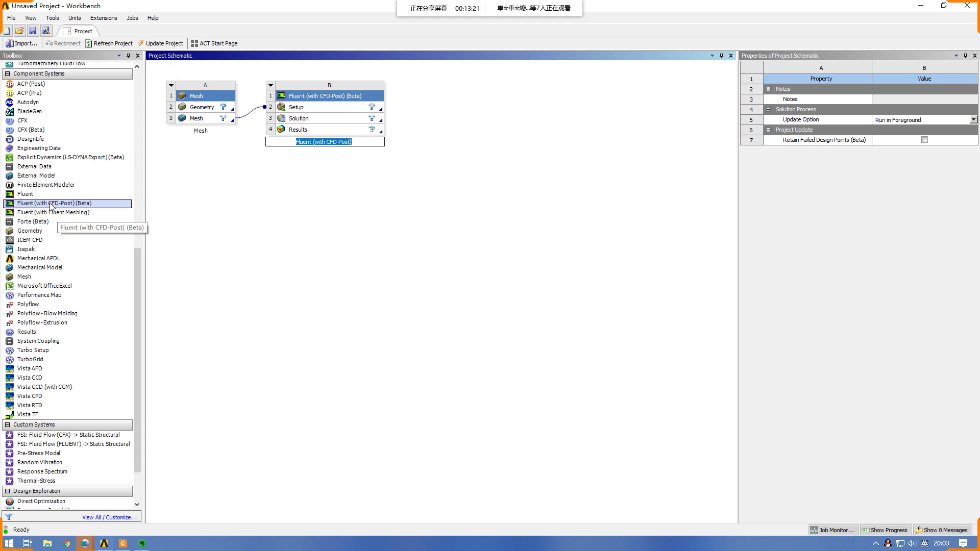980x551 pixels.
Task: Open the Units menu
Action: pos(75,18)
